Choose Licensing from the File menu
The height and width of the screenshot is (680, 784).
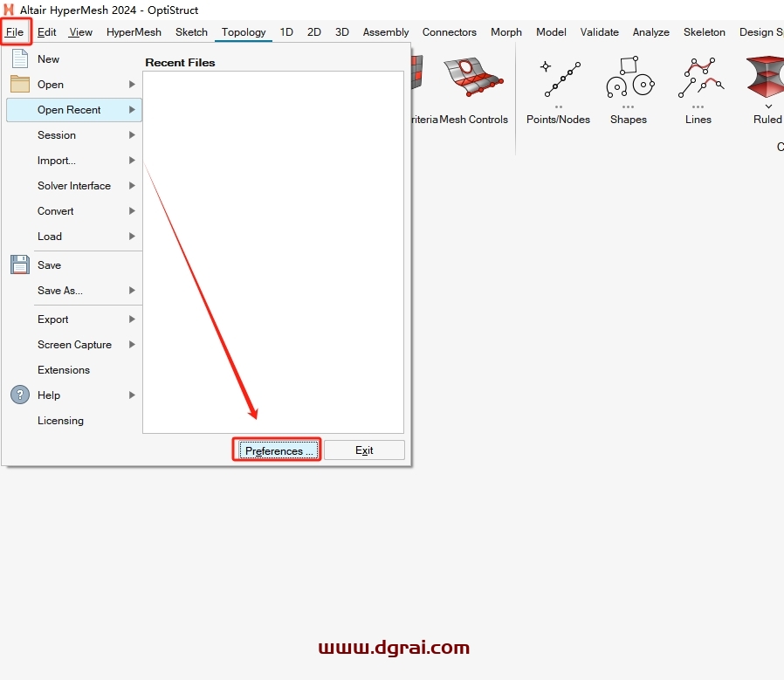point(60,421)
